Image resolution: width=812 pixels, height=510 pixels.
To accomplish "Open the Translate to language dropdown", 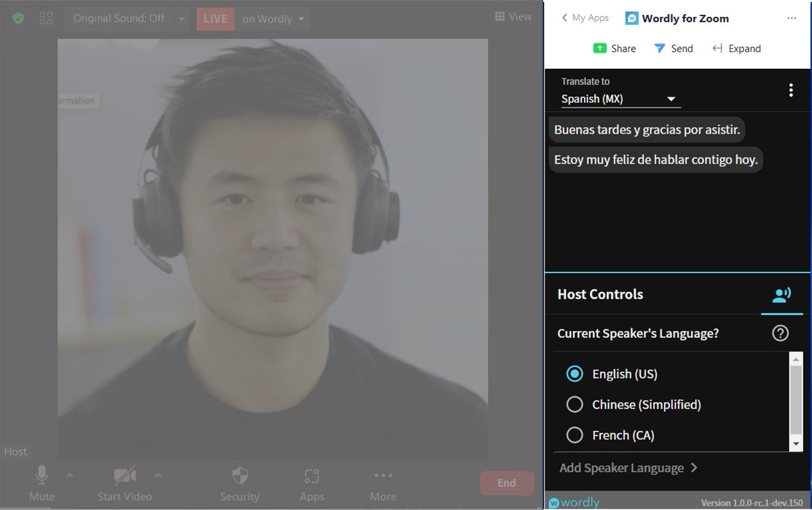I will point(620,99).
